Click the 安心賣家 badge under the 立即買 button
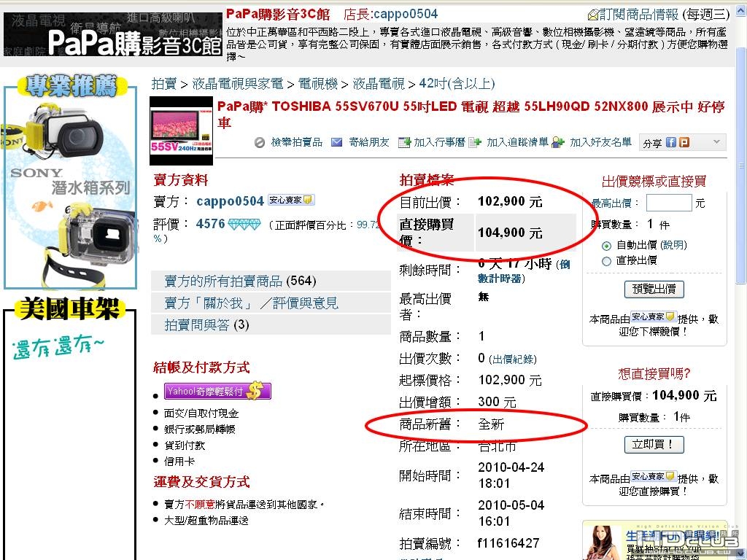Screen dimensions: 747x560 pyautogui.click(x=654, y=476)
